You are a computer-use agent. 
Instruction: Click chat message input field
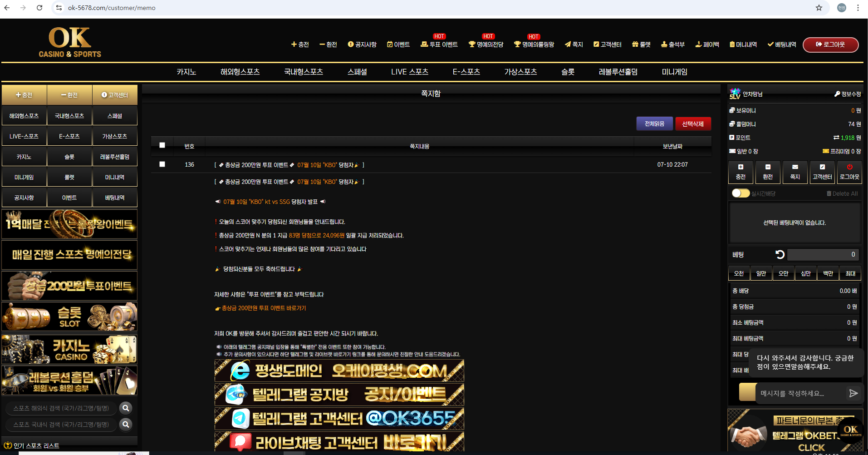[801, 393]
